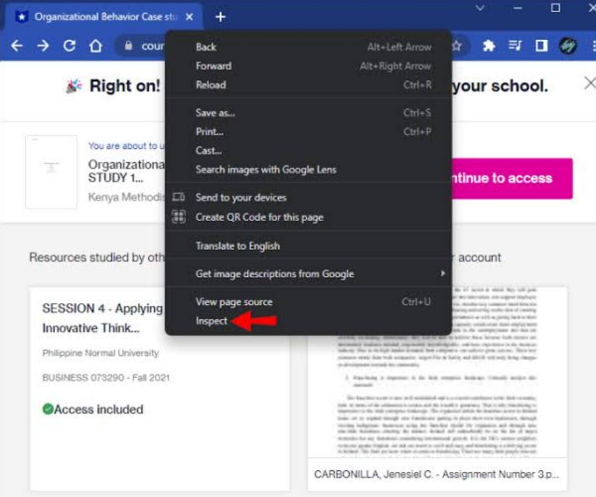Click the bookmark star icon

457,46
